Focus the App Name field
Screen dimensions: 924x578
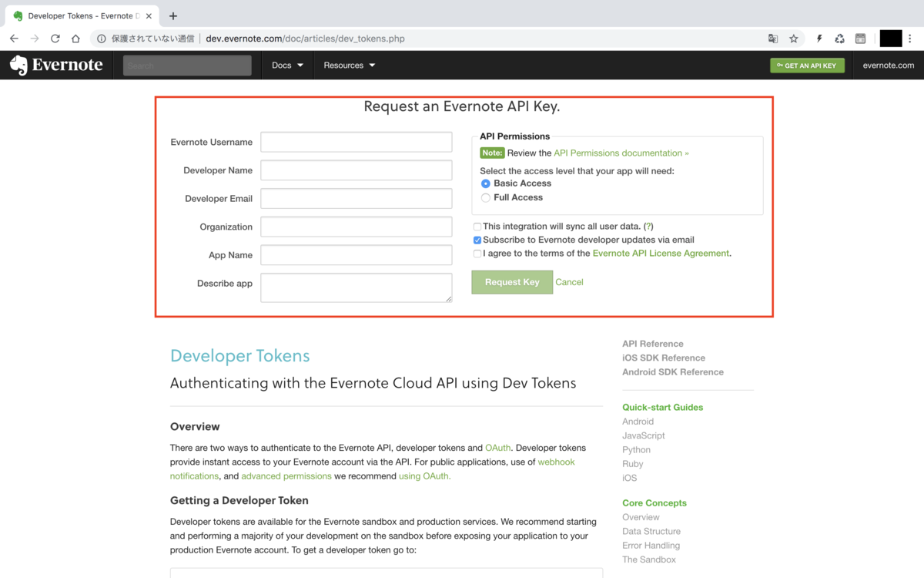click(357, 255)
